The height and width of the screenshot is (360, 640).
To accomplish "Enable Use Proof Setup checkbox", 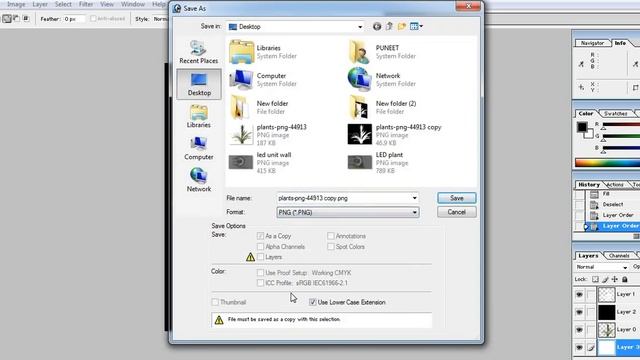I will pos(260,273).
